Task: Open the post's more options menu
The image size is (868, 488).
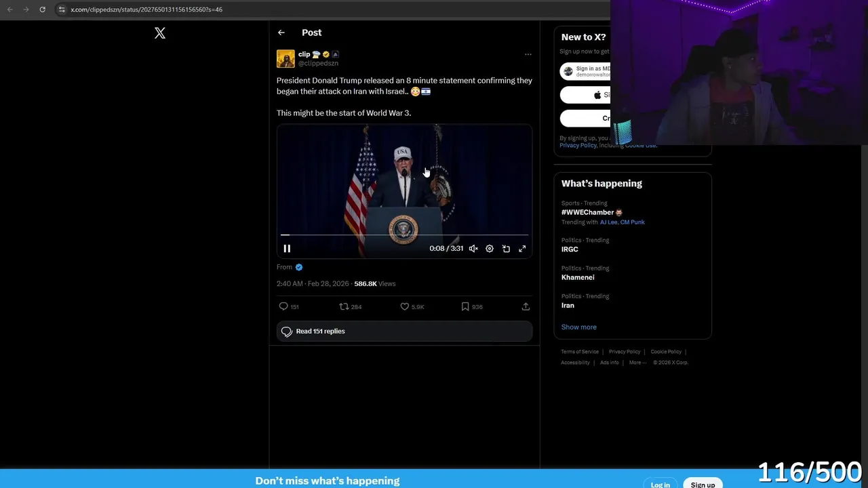Action: tap(528, 54)
